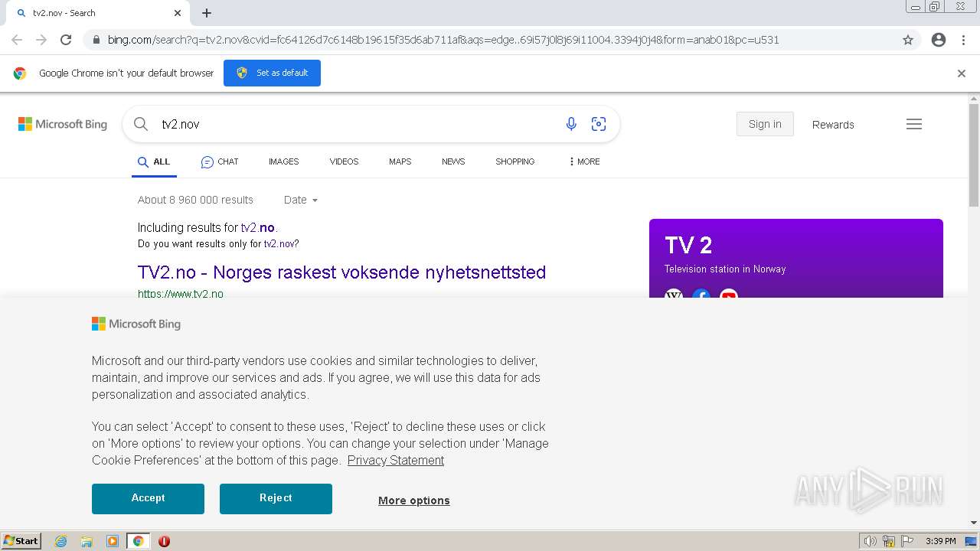Switch to the VIDEOS tab
The image size is (980, 551).
[344, 161]
